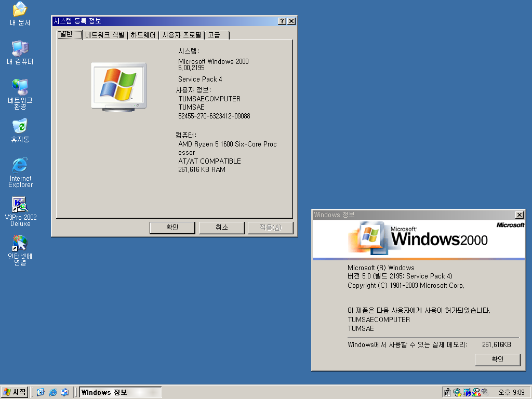Click the Windows 정보 taskbar button
The width and height of the screenshot is (532, 399).
point(121,392)
